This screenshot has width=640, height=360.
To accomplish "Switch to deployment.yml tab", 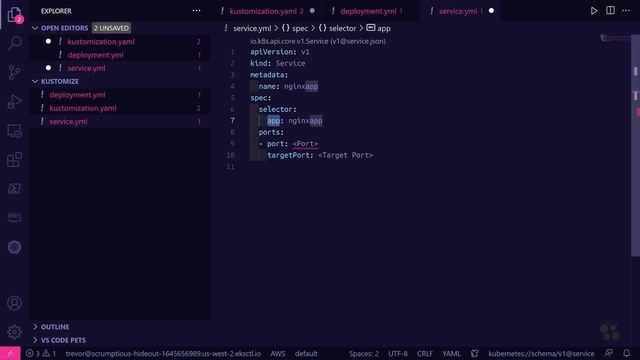I will (371, 11).
